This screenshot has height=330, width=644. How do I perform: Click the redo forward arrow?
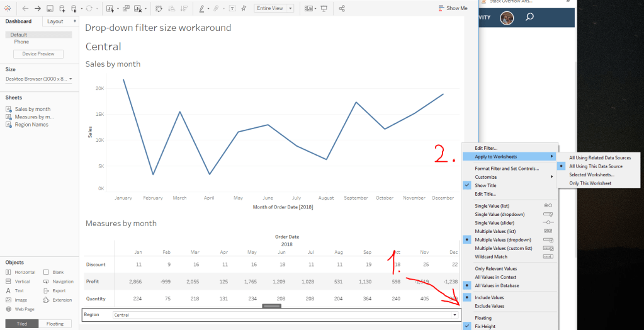[x=38, y=9]
